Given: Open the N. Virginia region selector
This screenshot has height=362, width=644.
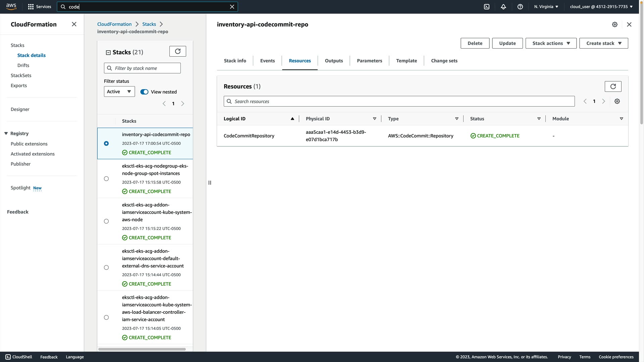Looking at the screenshot, I should point(546,7).
